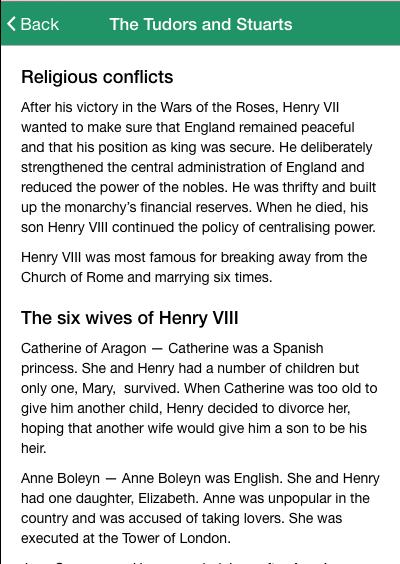Click the word heir ending the Catherine paragraph
This screenshot has height=564, width=400.
33,448
